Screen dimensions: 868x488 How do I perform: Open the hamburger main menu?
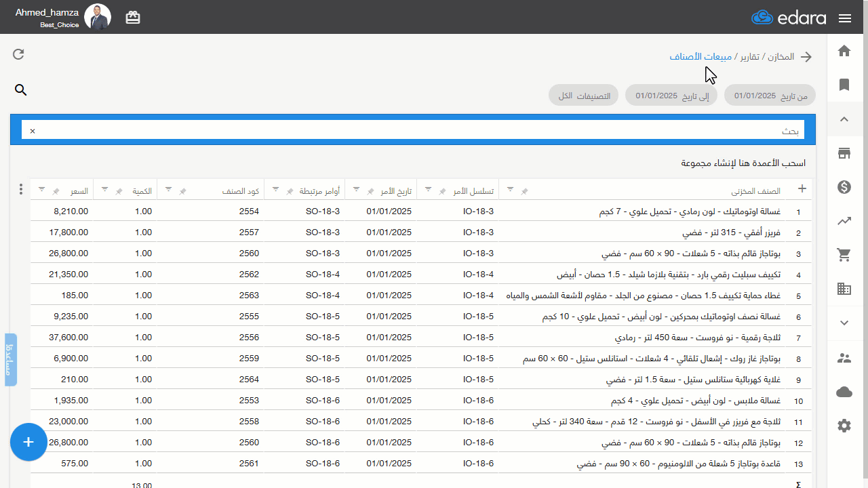point(845,18)
